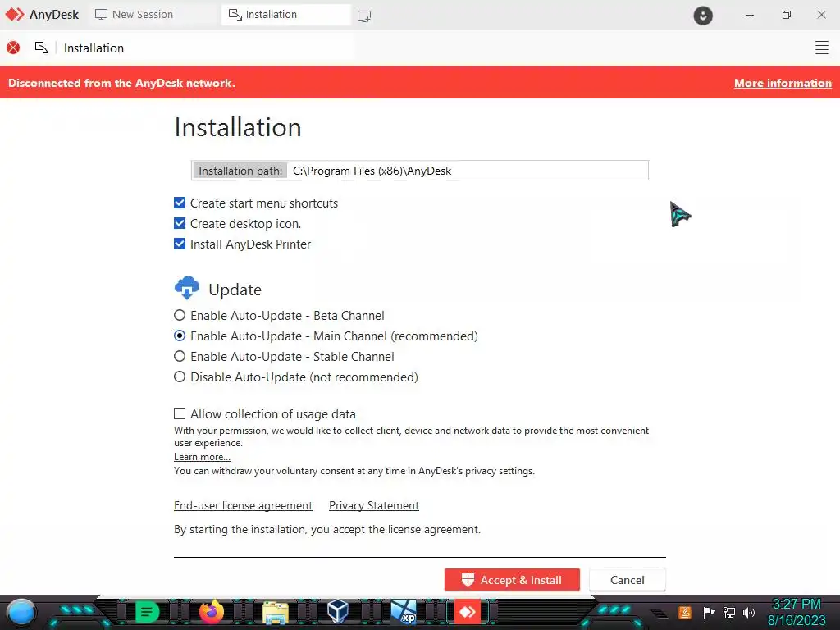Select Auto-Update Stable Channel option
The image size is (840, 630).
180,356
